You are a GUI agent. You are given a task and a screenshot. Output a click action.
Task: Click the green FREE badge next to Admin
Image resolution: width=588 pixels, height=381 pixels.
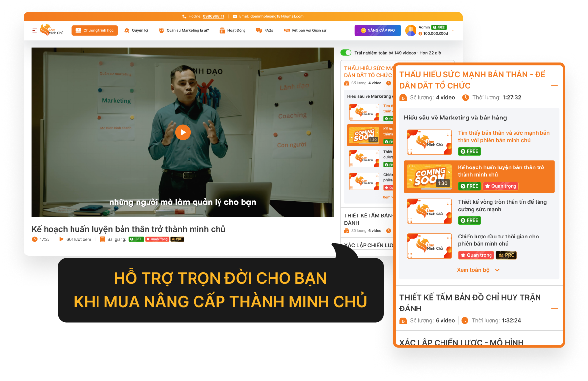pyautogui.click(x=439, y=27)
